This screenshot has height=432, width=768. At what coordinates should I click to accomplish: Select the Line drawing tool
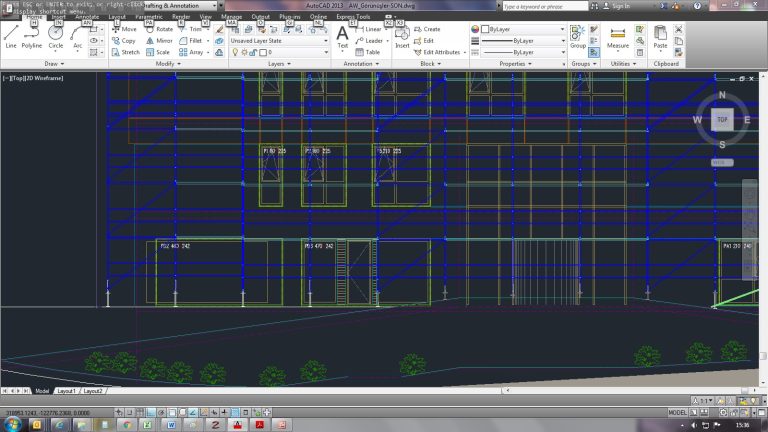tap(11, 35)
